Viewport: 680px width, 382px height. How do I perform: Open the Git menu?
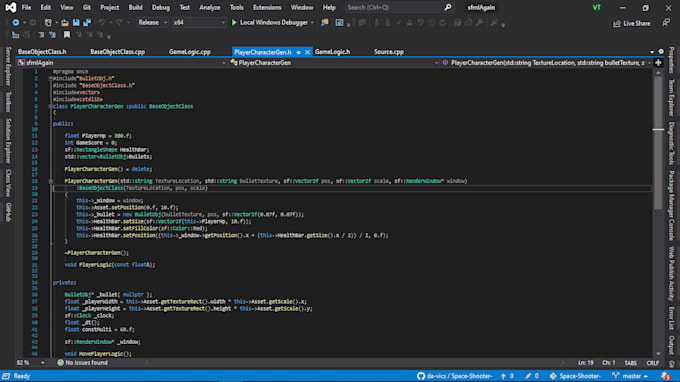(x=87, y=7)
